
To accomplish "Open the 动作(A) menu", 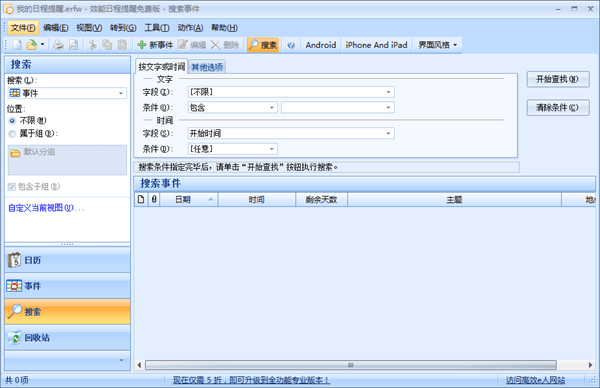I will point(190,28).
